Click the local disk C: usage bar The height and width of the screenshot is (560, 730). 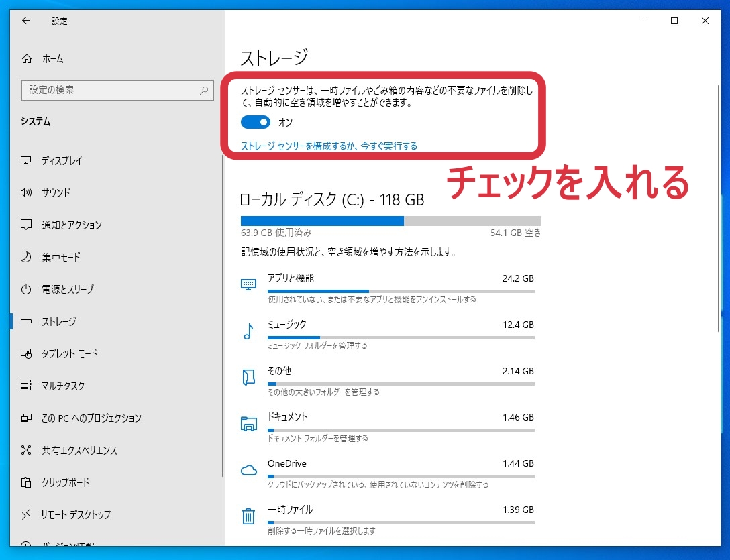click(x=391, y=221)
